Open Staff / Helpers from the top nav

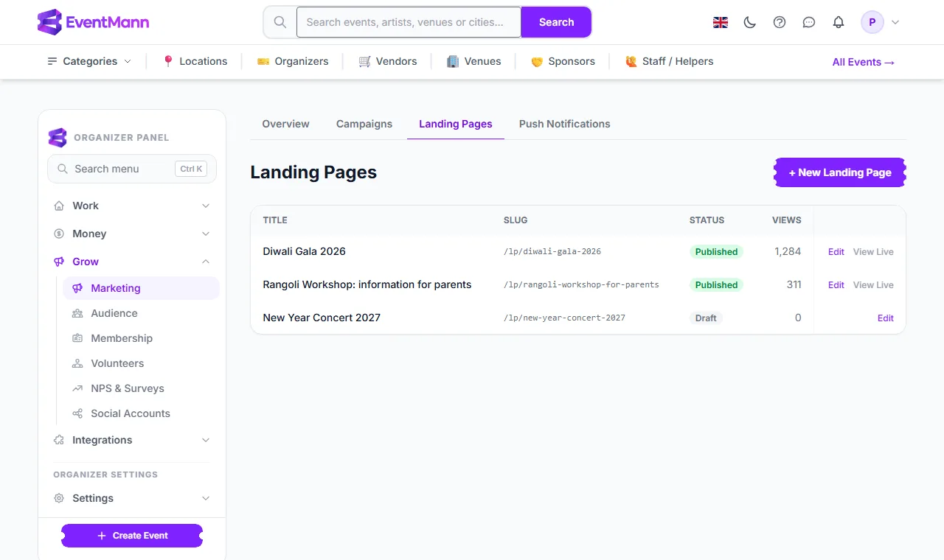(x=670, y=61)
